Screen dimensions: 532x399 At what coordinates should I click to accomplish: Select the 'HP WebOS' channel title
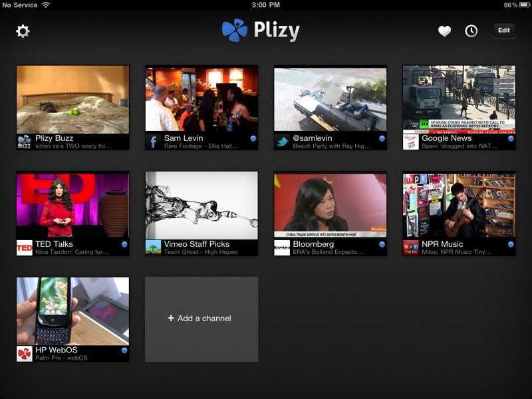(57, 350)
